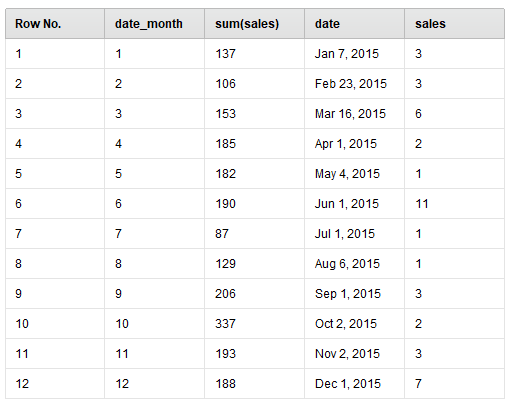
Task: Select the Feb 23, 2015 date cell
Action: coord(354,84)
